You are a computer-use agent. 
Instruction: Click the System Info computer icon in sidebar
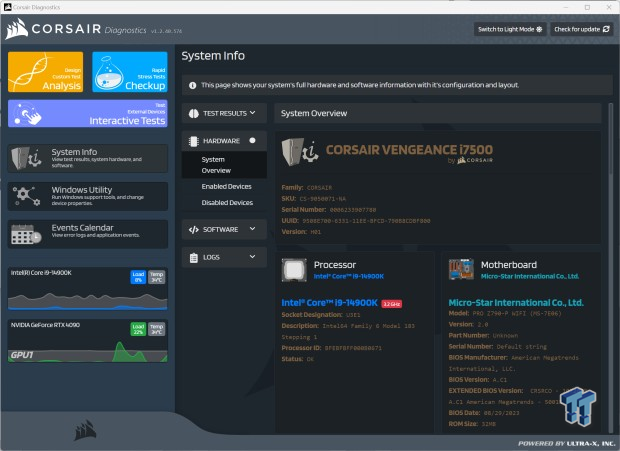26,158
